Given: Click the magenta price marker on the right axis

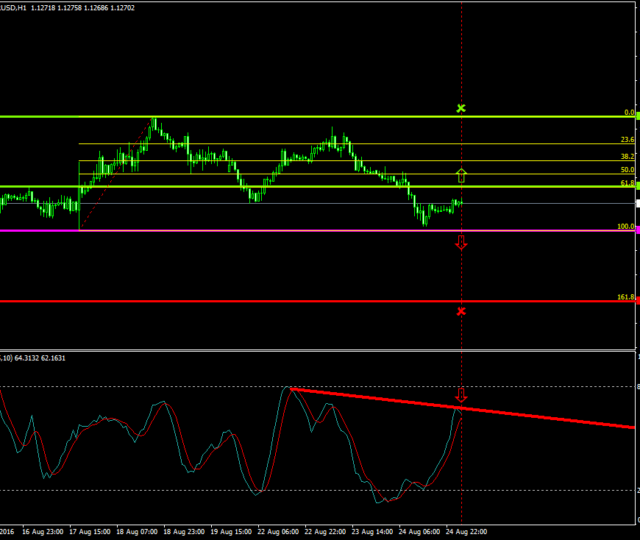Looking at the screenshot, I should pyautogui.click(x=637, y=230).
